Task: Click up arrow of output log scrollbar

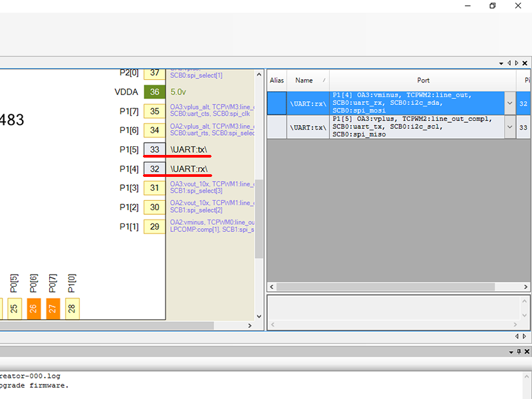Action: (x=526, y=376)
